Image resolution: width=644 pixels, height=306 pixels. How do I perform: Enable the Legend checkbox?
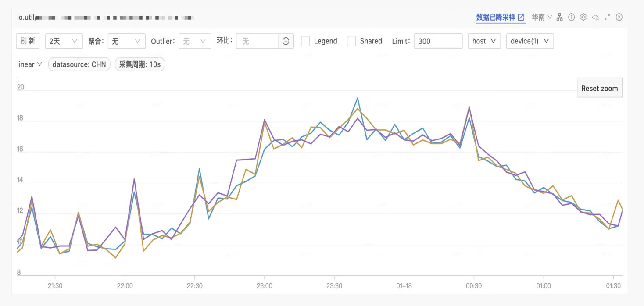306,41
